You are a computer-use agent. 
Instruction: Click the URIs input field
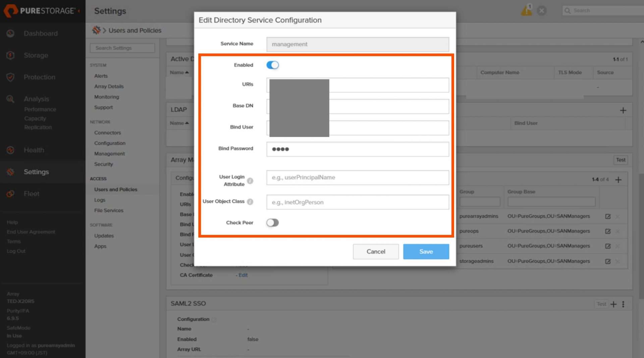358,85
